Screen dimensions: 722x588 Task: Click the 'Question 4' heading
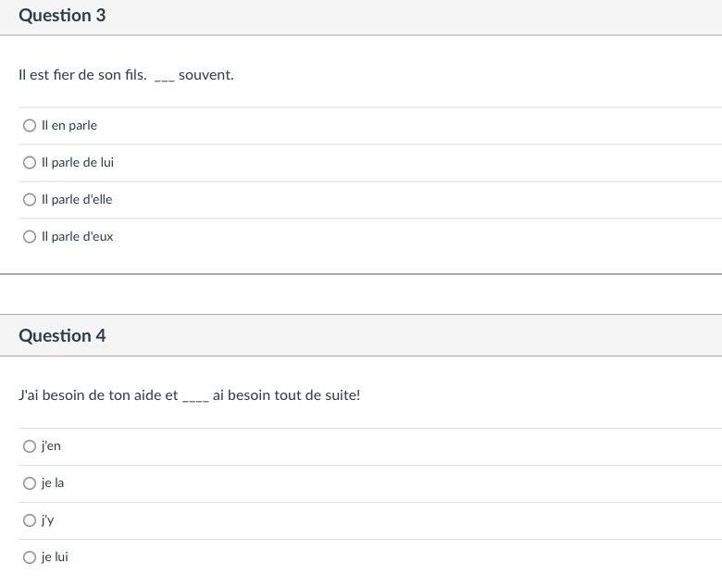[x=62, y=336]
